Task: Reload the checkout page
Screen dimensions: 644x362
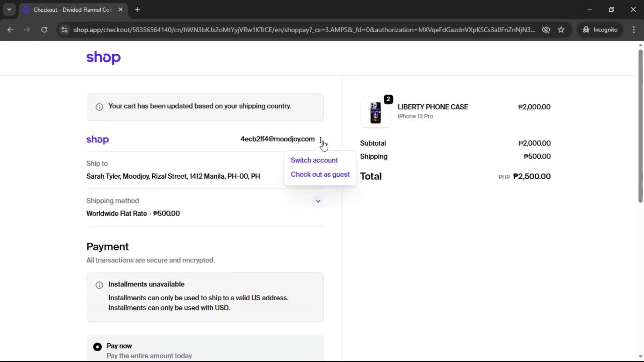Action: 44,30
